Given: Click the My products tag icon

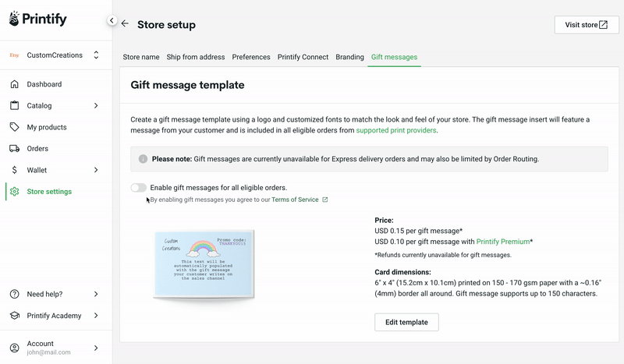Looking at the screenshot, I should point(14,127).
